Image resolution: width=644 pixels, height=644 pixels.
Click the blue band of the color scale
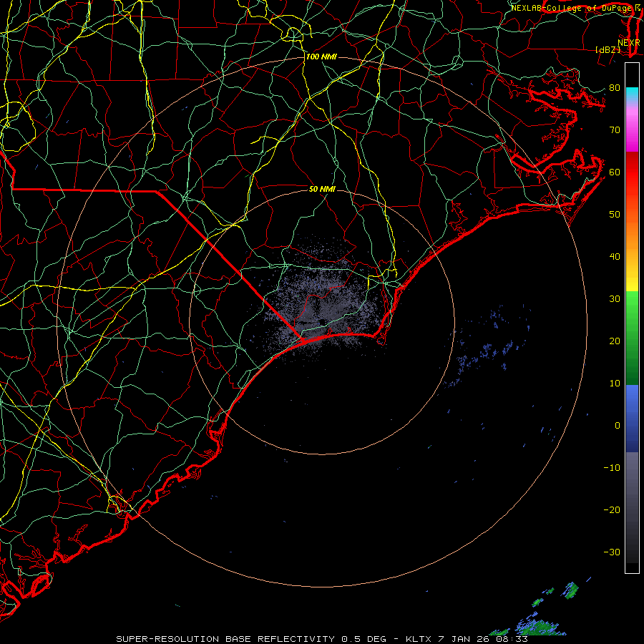[x=632, y=419]
